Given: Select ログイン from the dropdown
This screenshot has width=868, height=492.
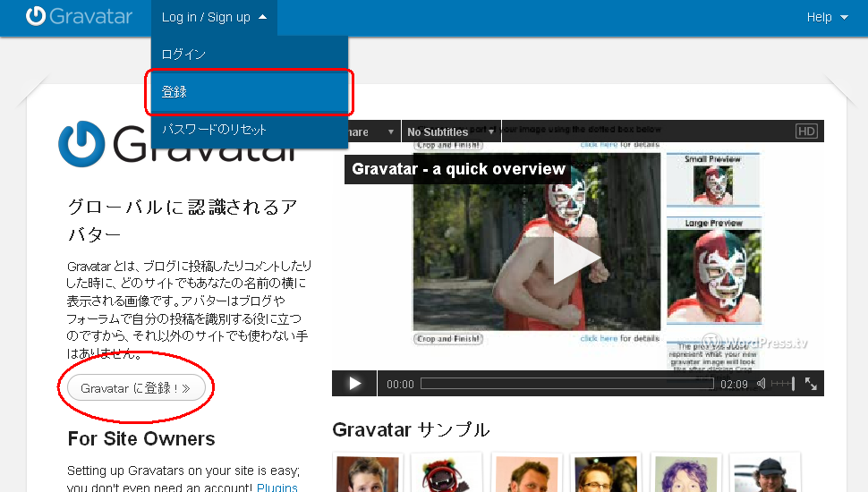Looking at the screenshot, I should tap(249, 55).
